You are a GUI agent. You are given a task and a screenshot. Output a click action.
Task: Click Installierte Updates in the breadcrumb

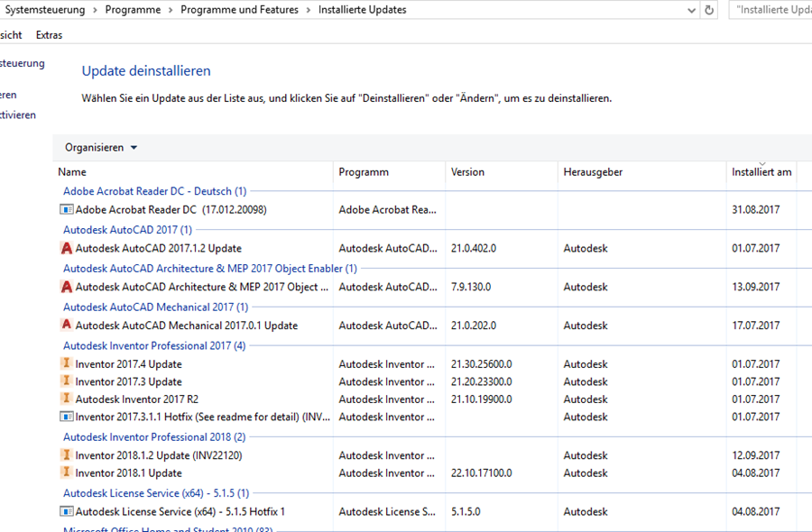coord(362,10)
